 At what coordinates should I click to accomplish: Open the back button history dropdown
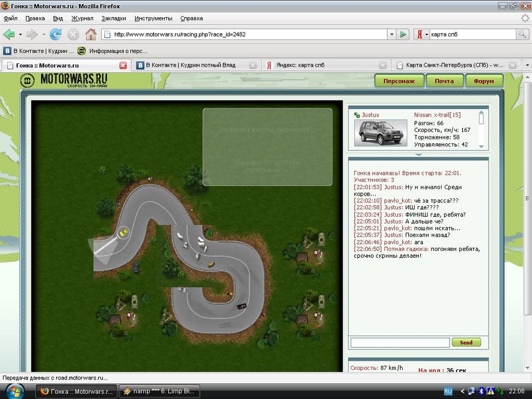[21, 34]
